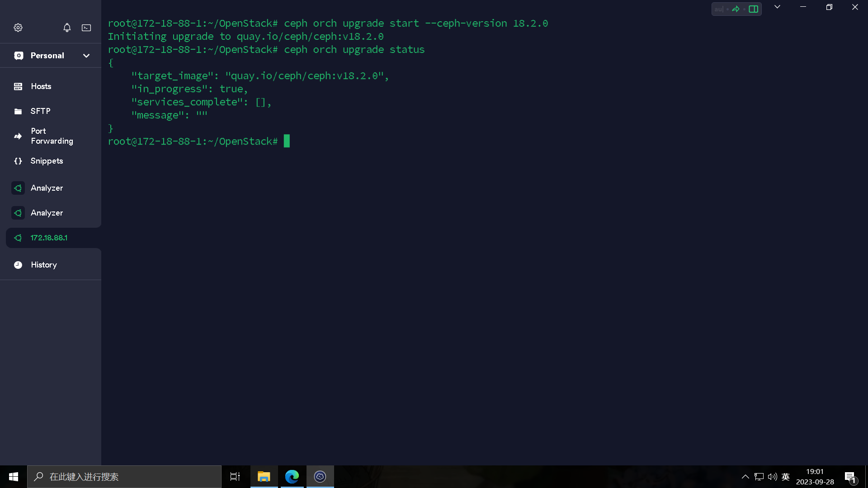Restore down the Termius window
868x488 pixels.
coord(829,7)
